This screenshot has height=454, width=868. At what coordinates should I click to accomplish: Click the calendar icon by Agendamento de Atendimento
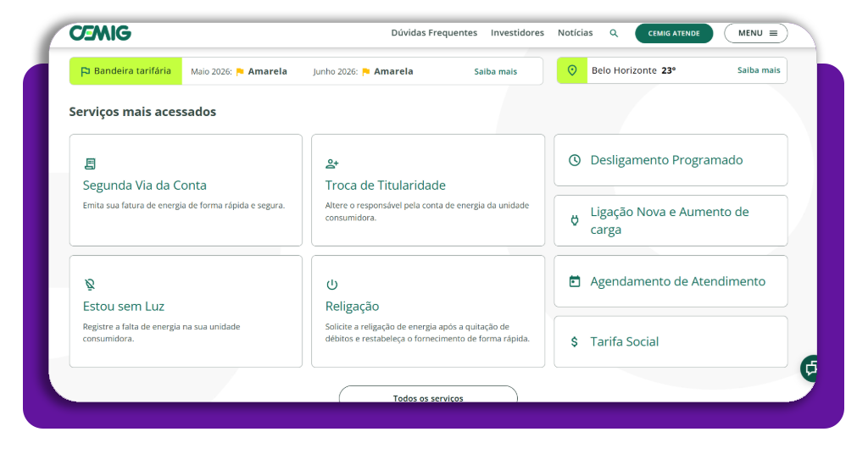pyautogui.click(x=575, y=281)
